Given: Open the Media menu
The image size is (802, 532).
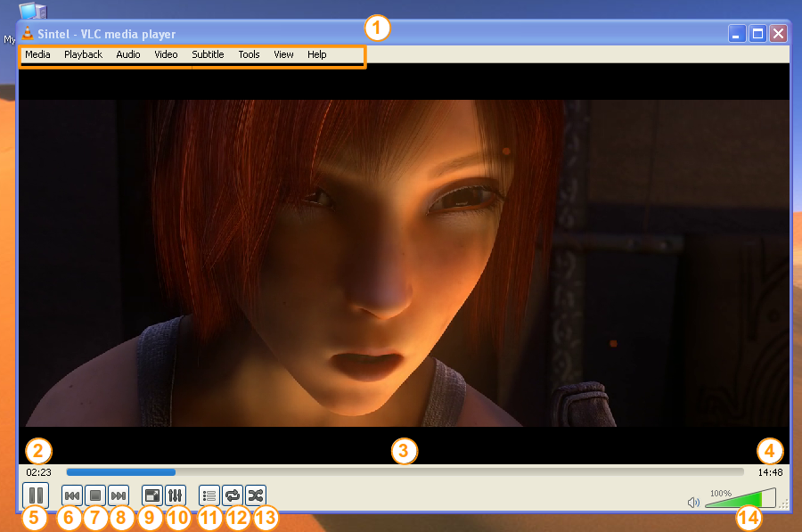Looking at the screenshot, I should pyautogui.click(x=37, y=54).
